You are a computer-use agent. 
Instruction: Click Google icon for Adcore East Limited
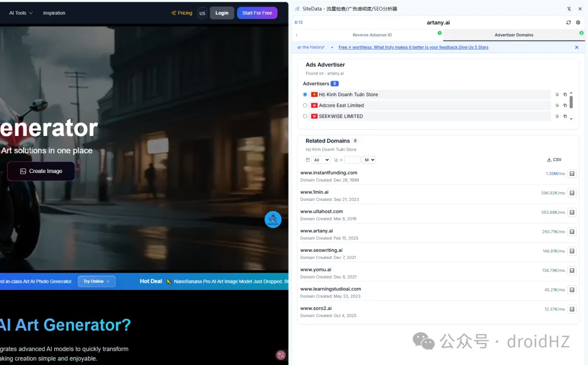tap(557, 106)
